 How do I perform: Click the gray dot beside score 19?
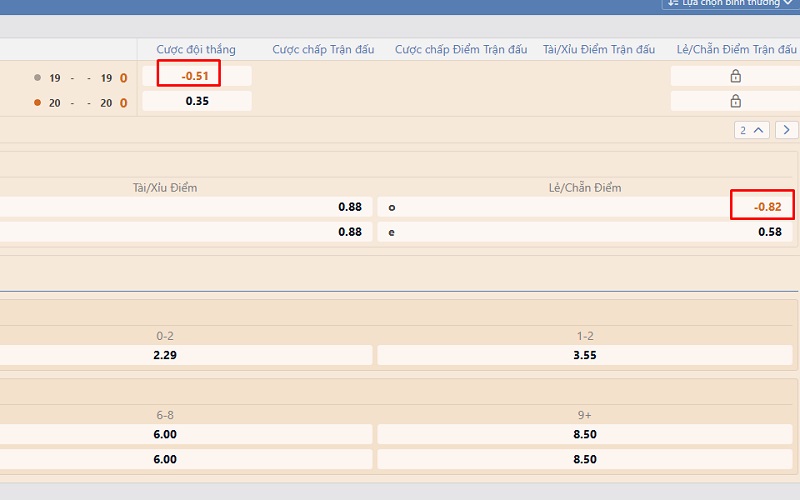point(38,77)
